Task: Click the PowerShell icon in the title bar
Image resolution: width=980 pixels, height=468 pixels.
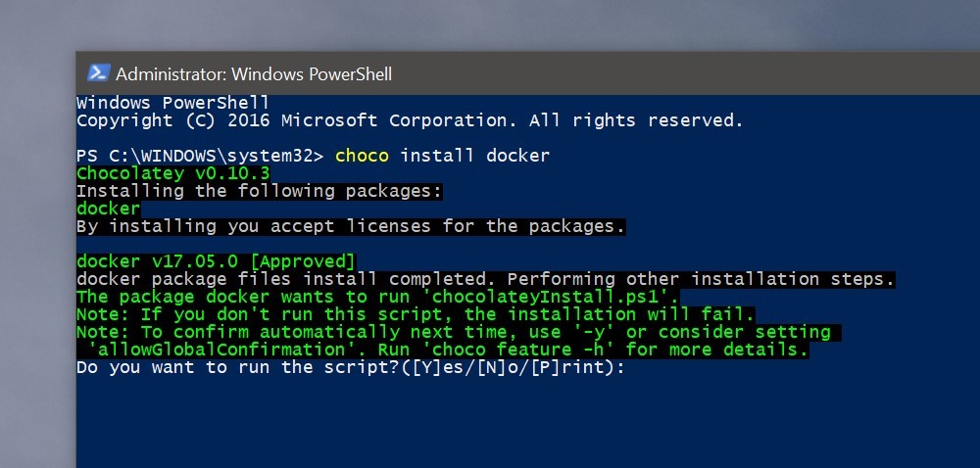Action: click(x=98, y=73)
